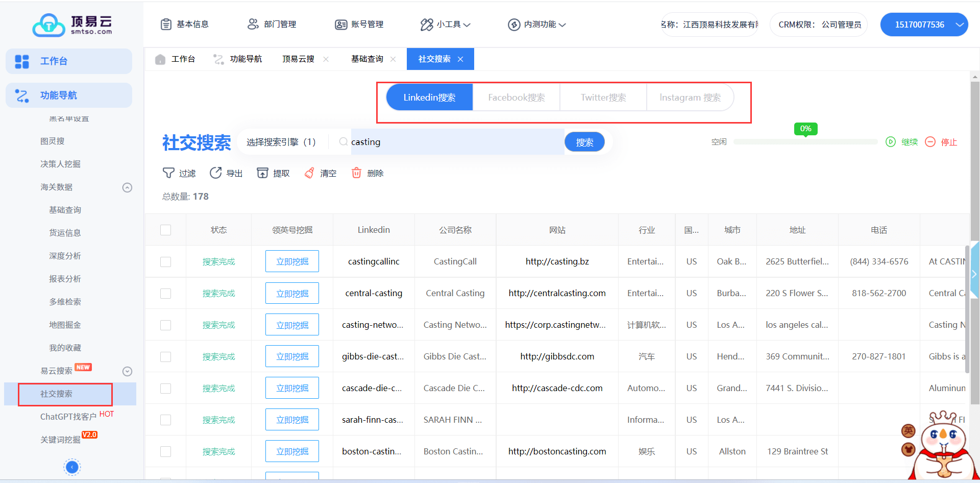
Task: Switch to the Facebook search tab
Action: [516, 98]
